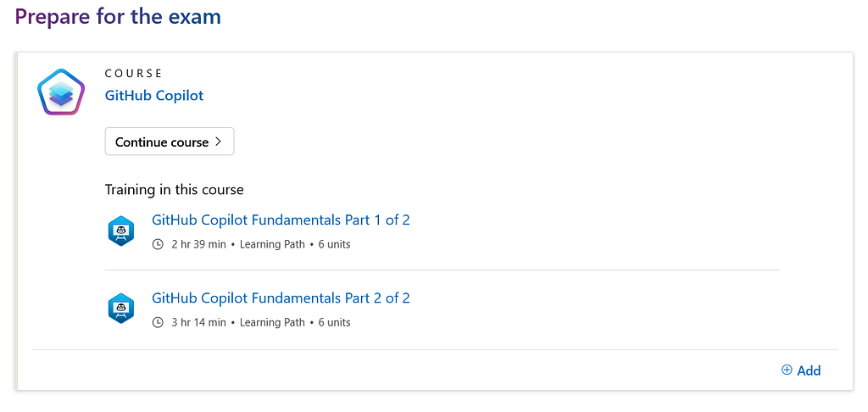The width and height of the screenshot is (868, 412).
Task: Click the plus circle icon next to Add
Action: click(x=787, y=370)
